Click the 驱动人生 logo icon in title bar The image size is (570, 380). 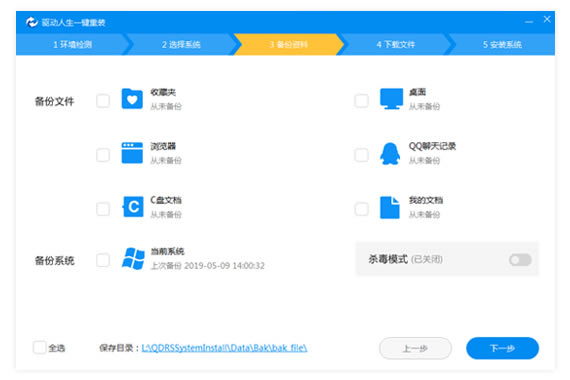[x=32, y=23]
